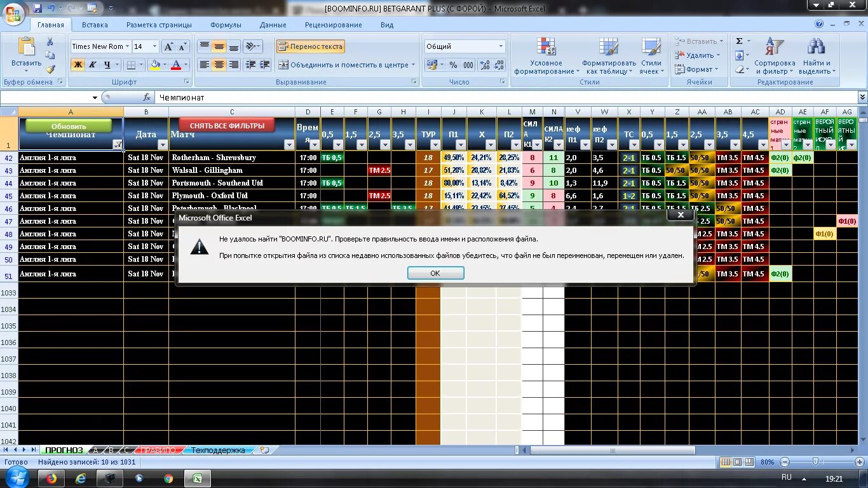Apply cell borders icon
Image resolution: width=868 pixels, height=488 pixels.
pyautogui.click(x=130, y=64)
